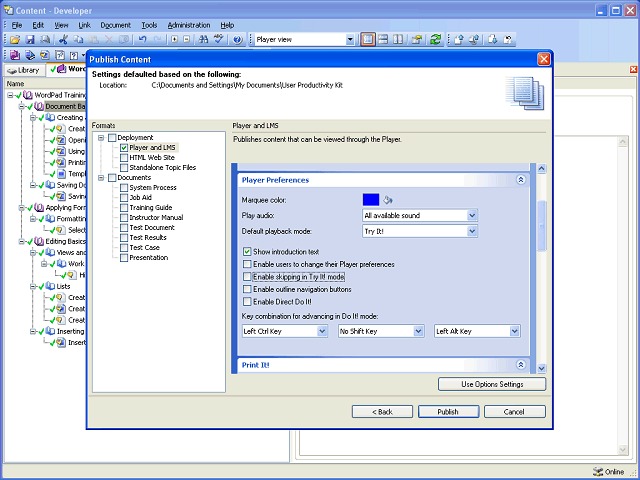Open the File menu
This screenshot has height=480, width=640.
pyautogui.click(x=17, y=25)
